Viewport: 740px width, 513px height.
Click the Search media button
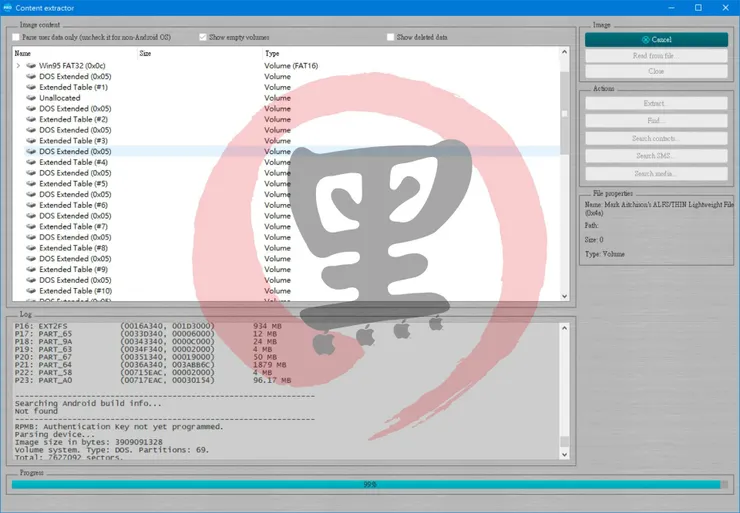[x=656, y=174]
